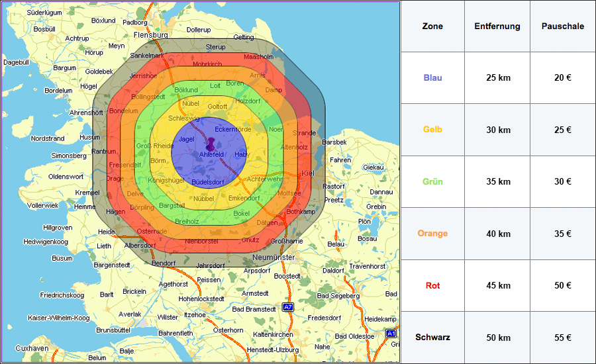Click the 'Achterwehr' place label

[x=264, y=179]
